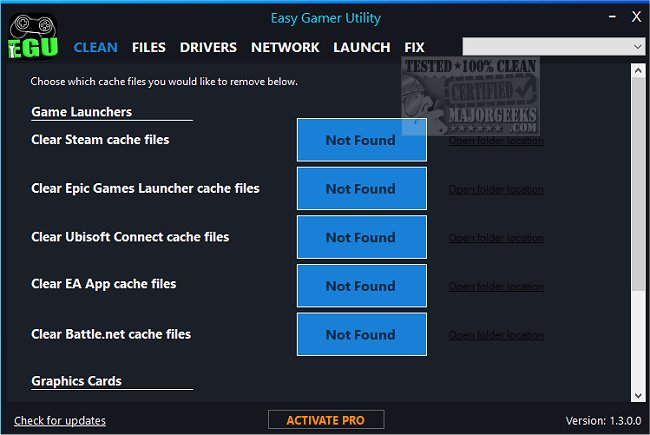The width and height of the screenshot is (650, 435).
Task: Switch to the FILES tab
Action: click(149, 47)
